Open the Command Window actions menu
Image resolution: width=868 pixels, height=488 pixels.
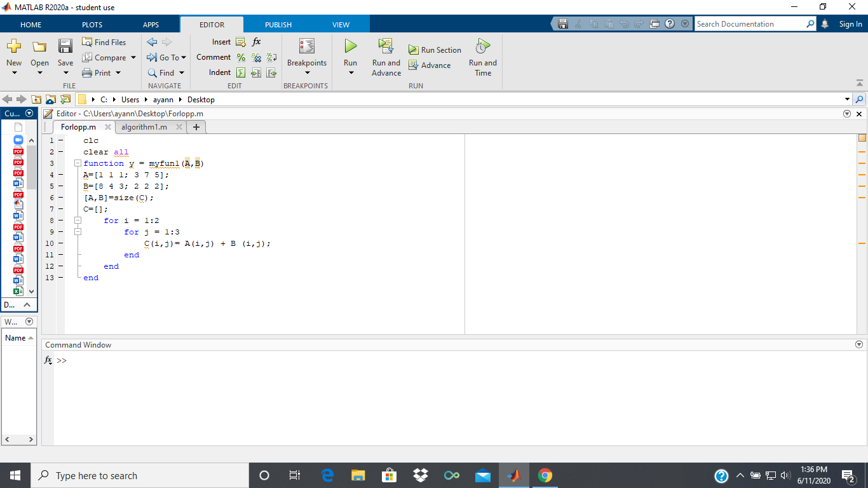click(x=858, y=344)
